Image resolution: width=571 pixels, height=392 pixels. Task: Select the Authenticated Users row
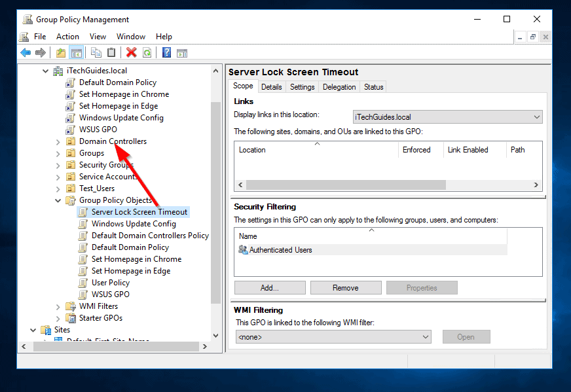(x=372, y=250)
